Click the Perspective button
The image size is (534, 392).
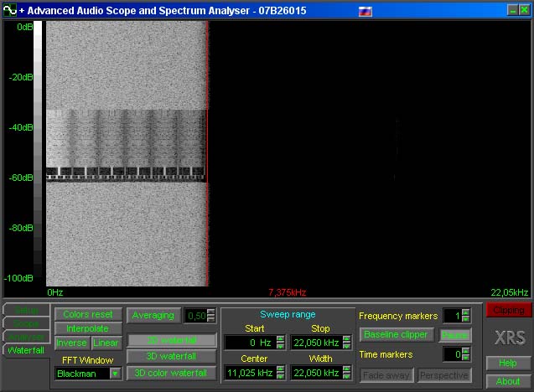(444, 375)
